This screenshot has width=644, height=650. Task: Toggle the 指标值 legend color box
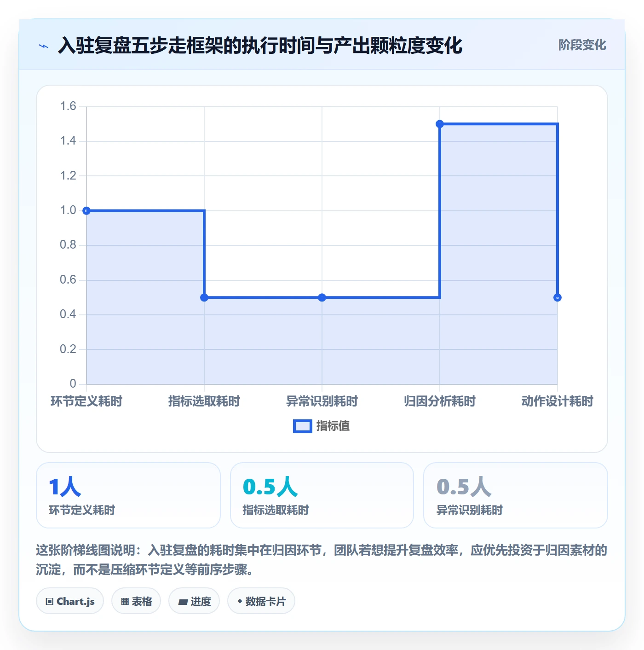(x=303, y=426)
